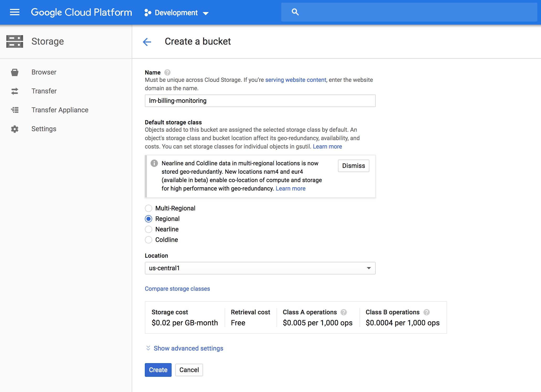Select the Multi-Regional storage class
541x392 pixels.
point(148,208)
